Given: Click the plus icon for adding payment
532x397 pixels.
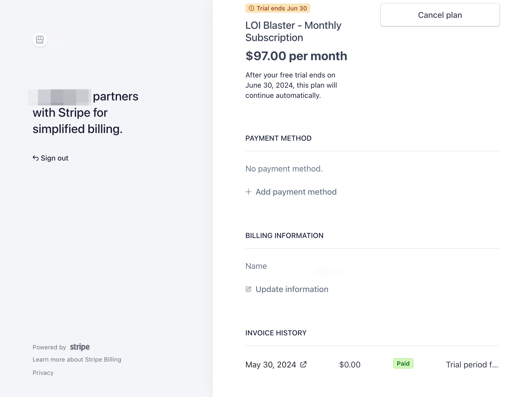Looking at the screenshot, I should click(248, 192).
